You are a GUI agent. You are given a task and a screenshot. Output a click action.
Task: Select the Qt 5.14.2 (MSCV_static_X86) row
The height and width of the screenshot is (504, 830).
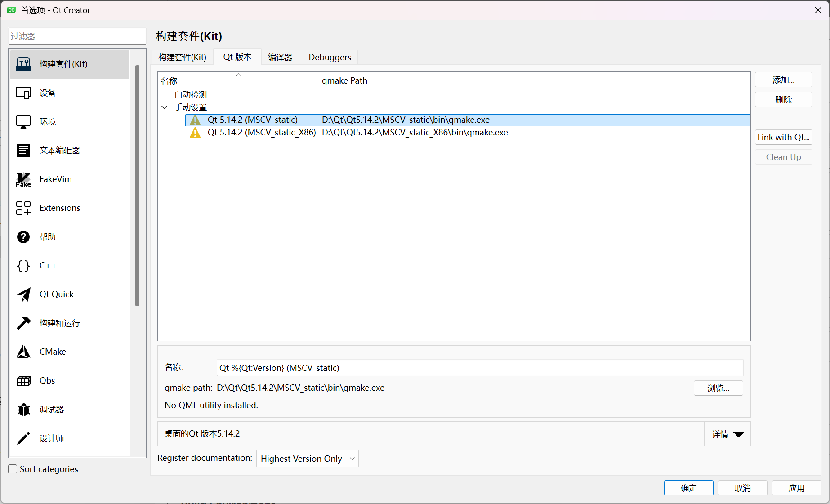[x=468, y=133]
